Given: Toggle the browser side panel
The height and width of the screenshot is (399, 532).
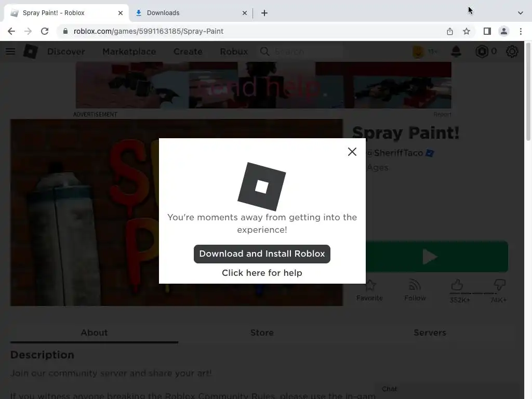Looking at the screenshot, I should 487,31.
